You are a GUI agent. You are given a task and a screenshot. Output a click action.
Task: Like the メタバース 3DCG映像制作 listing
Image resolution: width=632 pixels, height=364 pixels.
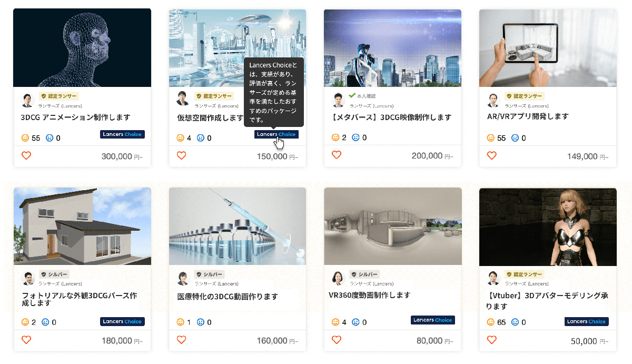pyautogui.click(x=337, y=155)
